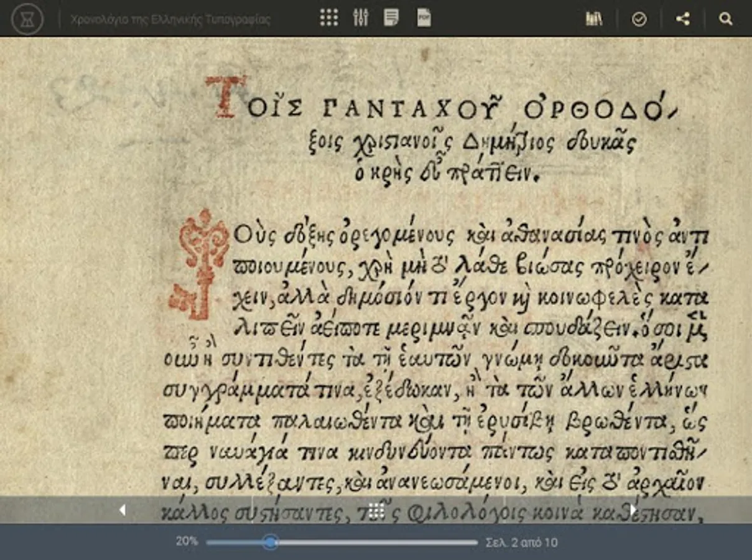Open the hourglass app logo menu
Image resolution: width=752 pixels, height=560 pixels.
27,19
